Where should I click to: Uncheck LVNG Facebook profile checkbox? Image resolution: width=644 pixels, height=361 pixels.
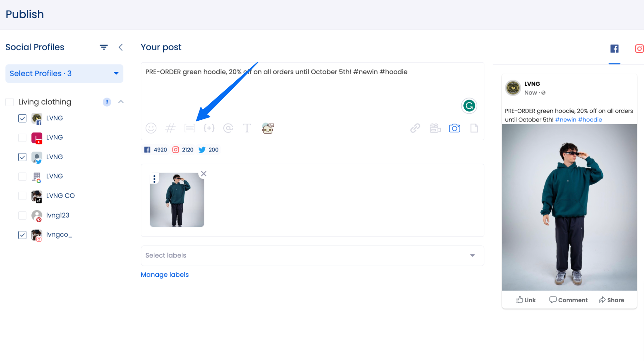click(x=22, y=118)
